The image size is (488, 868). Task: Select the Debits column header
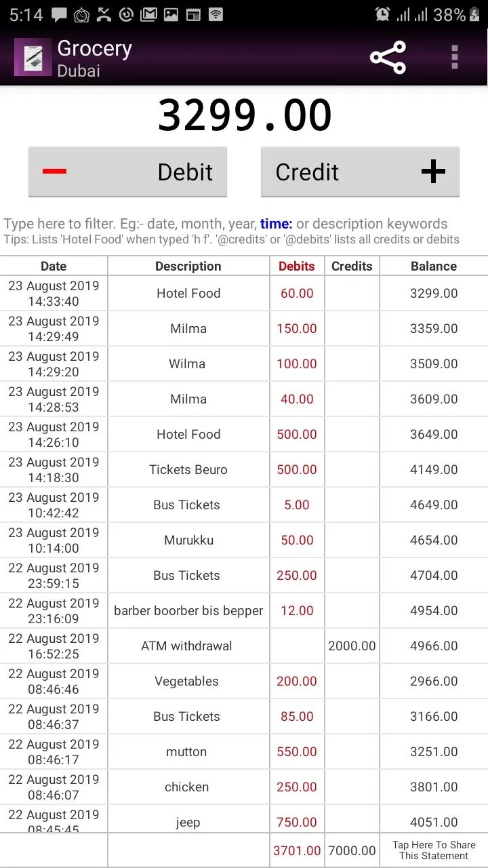[x=297, y=266]
